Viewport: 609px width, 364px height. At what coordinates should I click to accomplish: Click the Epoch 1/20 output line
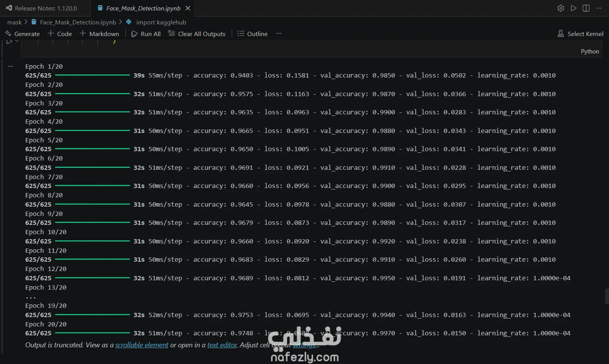click(44, 66)
